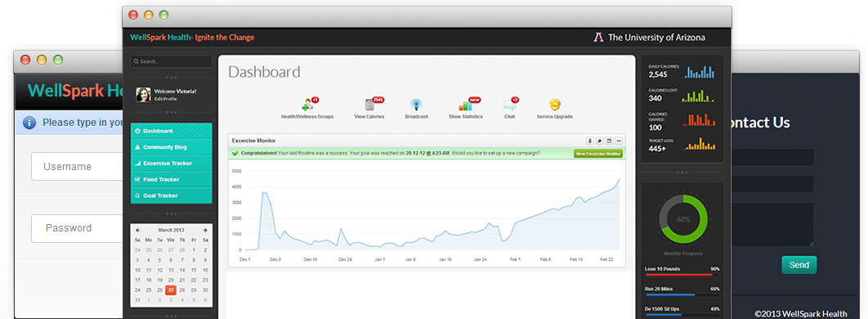Click the Daily Calories blue sparkline chart

[x=699, y=72]
